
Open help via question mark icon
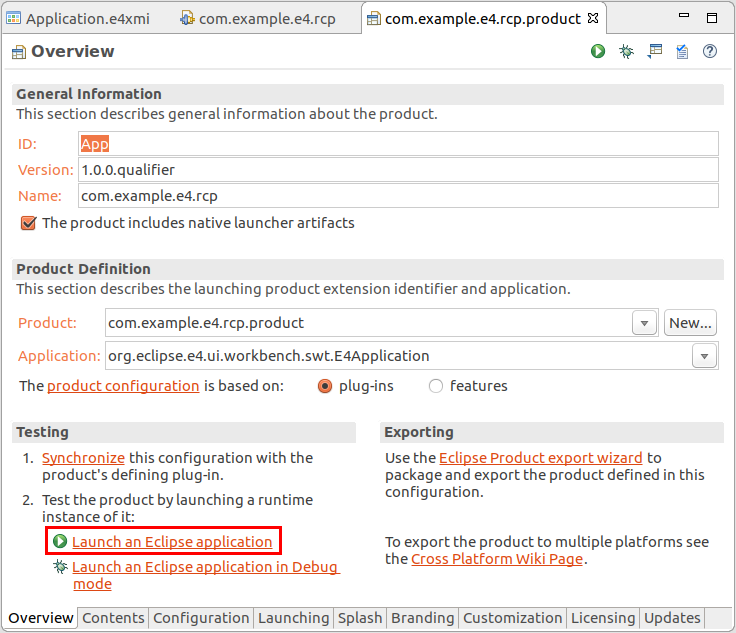(710, 51)
